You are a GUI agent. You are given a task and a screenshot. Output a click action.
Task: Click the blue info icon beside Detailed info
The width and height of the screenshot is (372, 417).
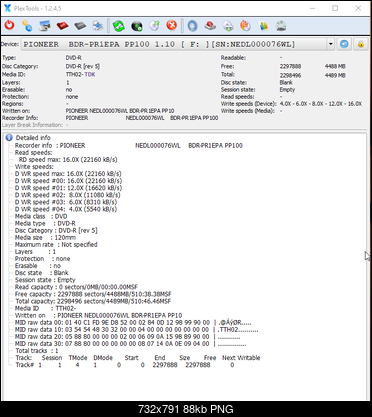[9, 137]
